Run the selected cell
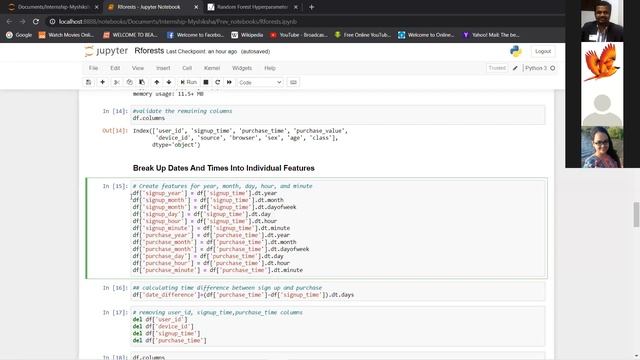Screen dimensions: 640x360 point(189,82)
